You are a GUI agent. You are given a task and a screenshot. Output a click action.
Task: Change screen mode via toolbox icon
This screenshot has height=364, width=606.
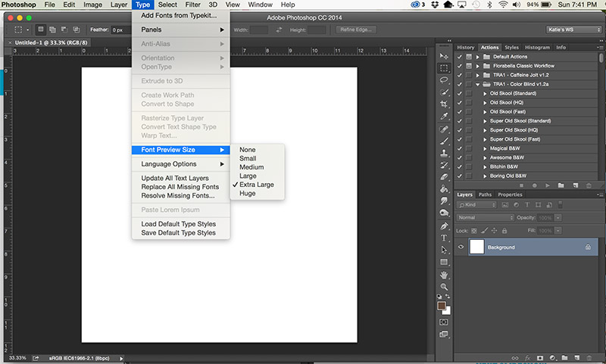click(x=444, y=334)
